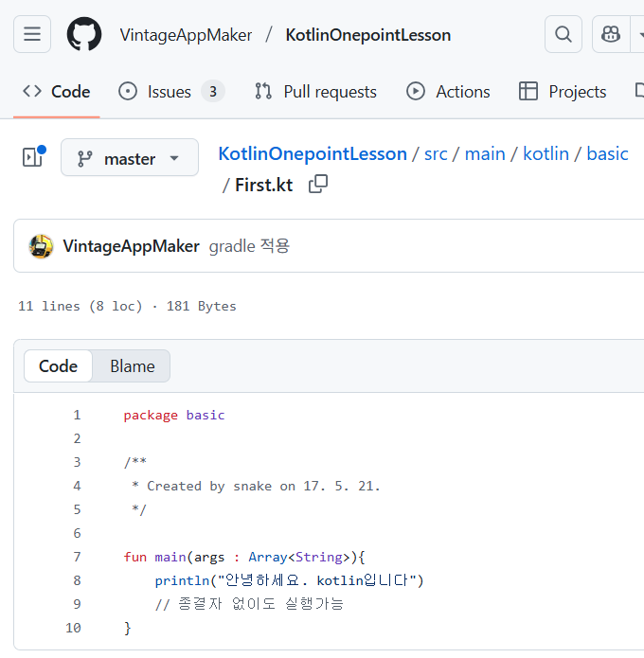Go to the Actions tab
The width and height of the screenshot is (644, 658).
tap(448, 92)
